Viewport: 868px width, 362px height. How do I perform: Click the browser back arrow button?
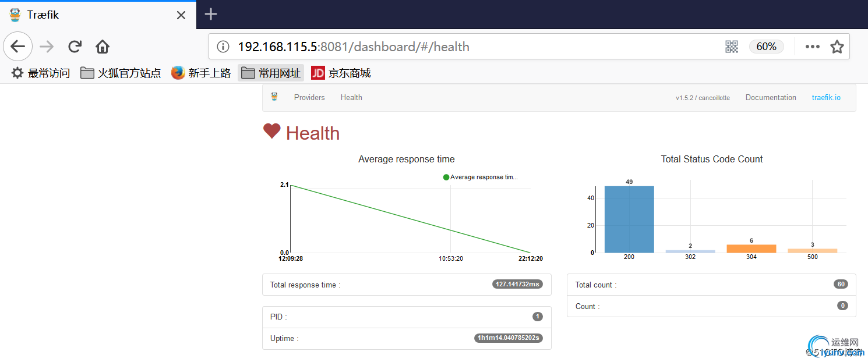tap(17, 47)
